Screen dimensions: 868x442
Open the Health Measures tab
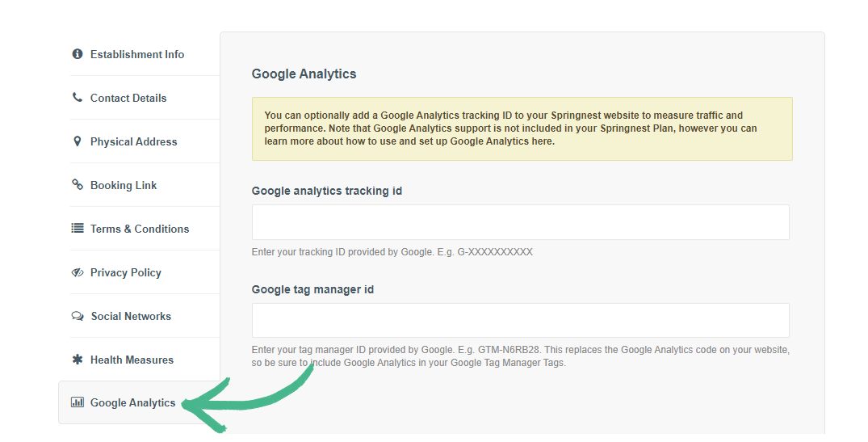tap(132, 360)
